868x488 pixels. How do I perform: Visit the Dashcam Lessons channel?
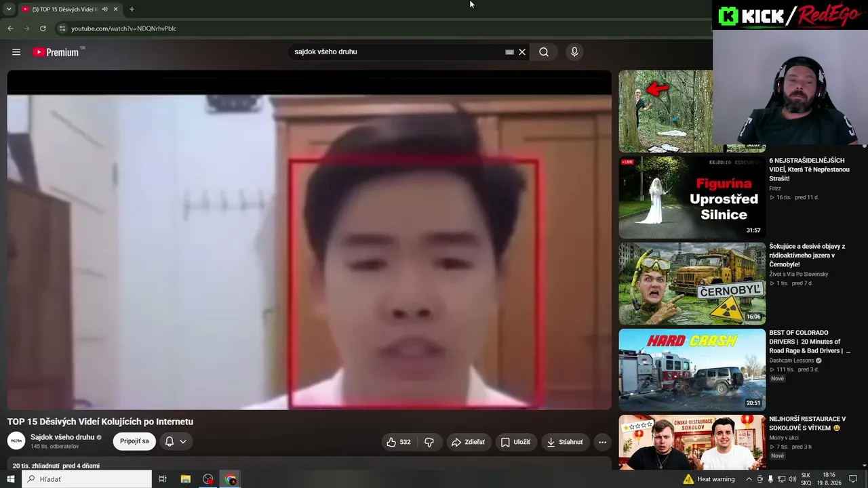click(791, 361)
